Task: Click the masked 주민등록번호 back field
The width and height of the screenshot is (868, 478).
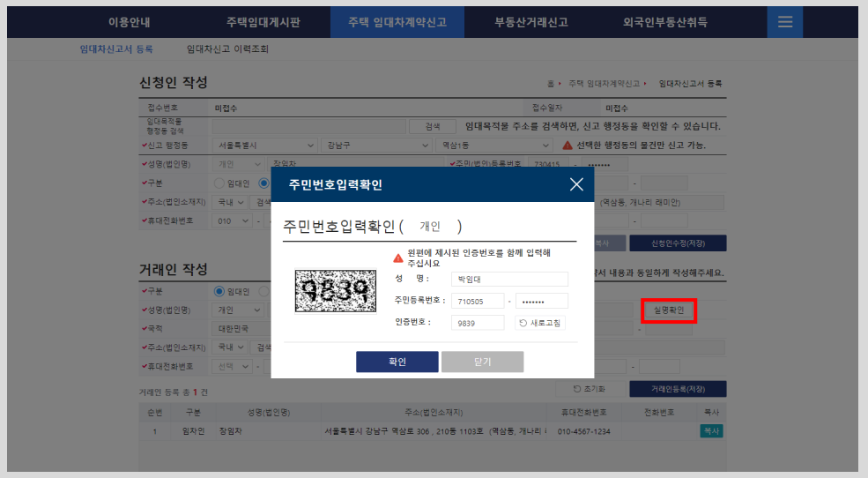Action: 541,302
